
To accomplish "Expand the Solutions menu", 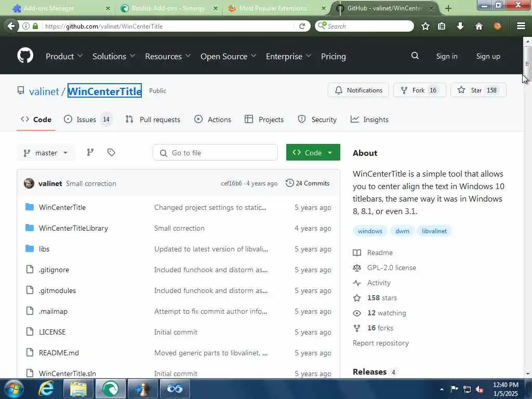I will click(x=114, y=56).
